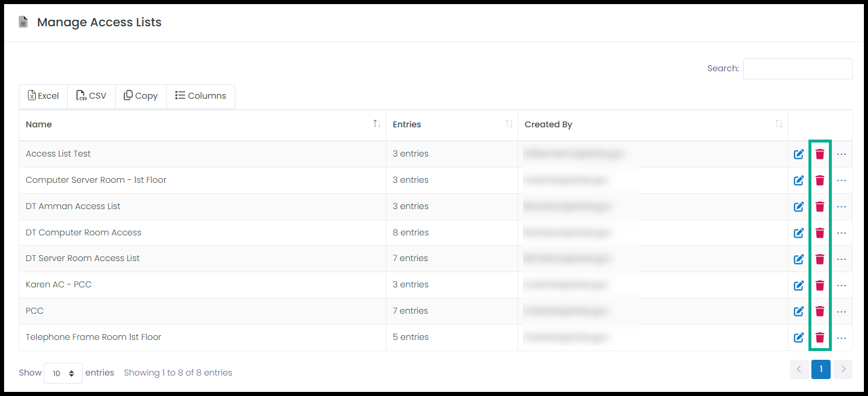868x396 pixels.
Task: Delete the Computer Server Room list
Action: pos(820,180)
